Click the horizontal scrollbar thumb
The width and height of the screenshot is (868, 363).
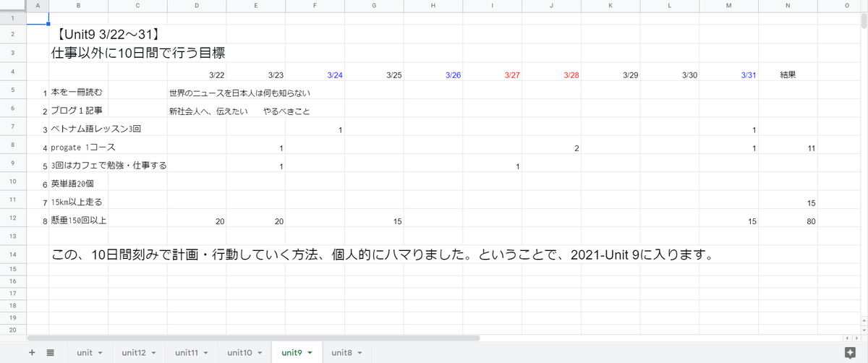[x=253, y=338]
